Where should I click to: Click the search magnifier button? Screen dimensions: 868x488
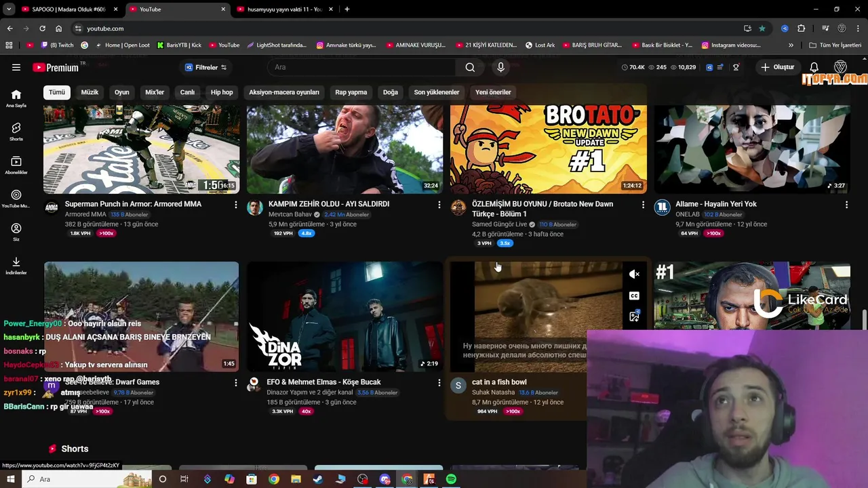tap(470, 67)
